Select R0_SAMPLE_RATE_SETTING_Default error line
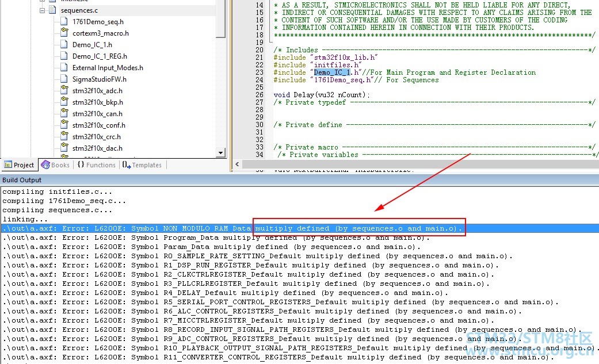The width and height of the screenshot is (599, 364). (257, 256)
